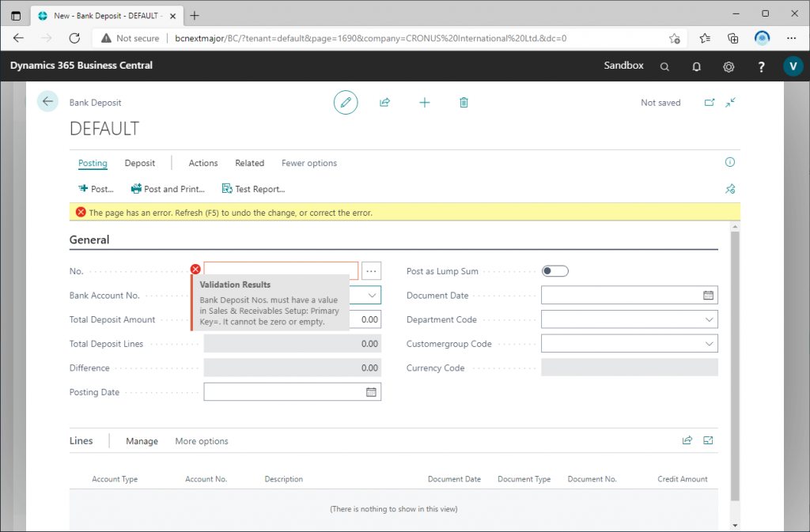The image size is (810, 532).
Task: Reload the page with browser refresh icon
Action: tap(75, 38)
